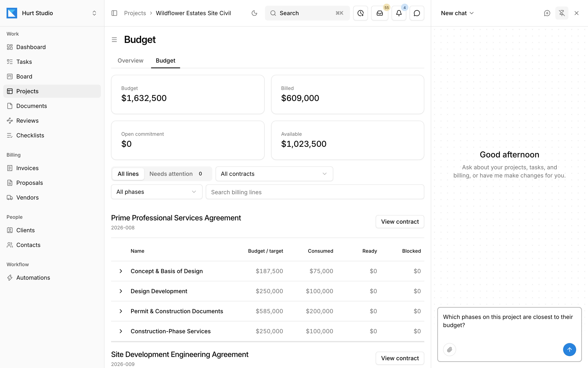View contract for Prime Professional Services Agreement

tap(400, 222)
